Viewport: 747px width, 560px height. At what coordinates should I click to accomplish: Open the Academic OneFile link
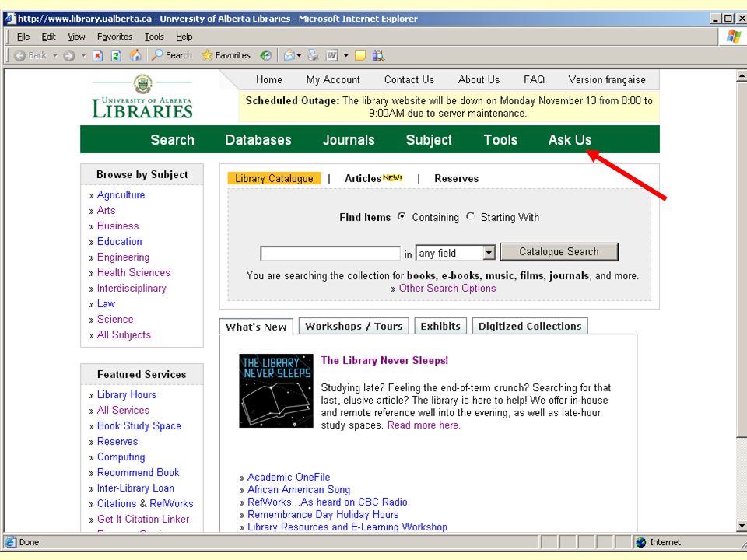[289, 477]
